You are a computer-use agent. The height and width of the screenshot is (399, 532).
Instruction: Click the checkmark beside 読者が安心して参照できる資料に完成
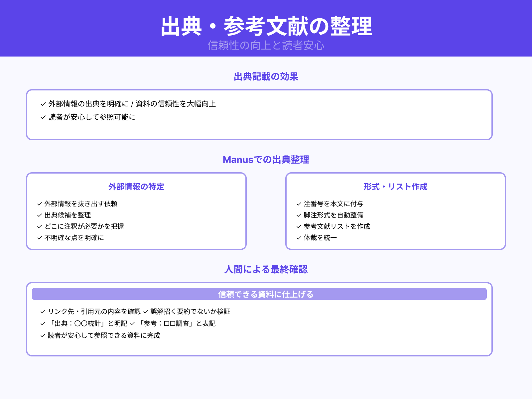pos(42,335)
